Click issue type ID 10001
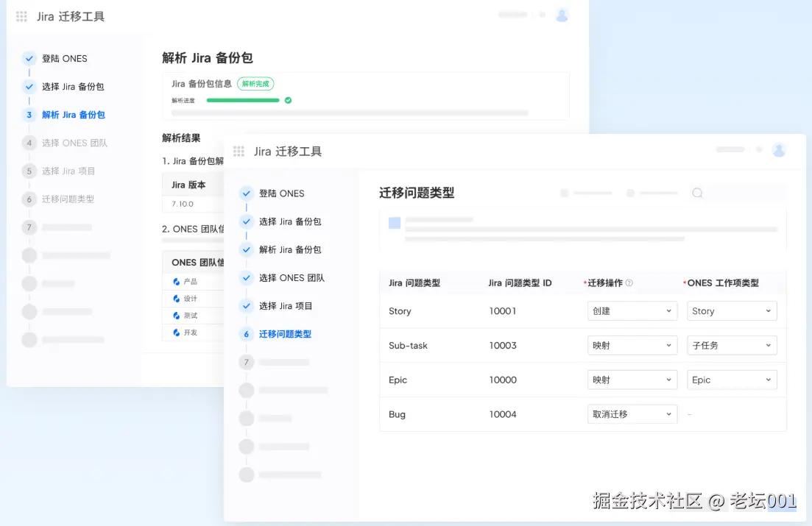 pos(502,311)
